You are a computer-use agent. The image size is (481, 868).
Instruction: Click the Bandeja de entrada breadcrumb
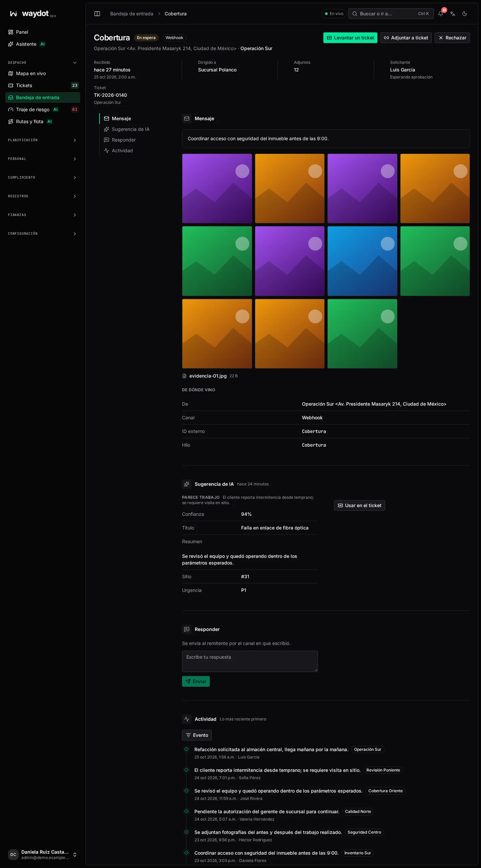tap(132, 14)
